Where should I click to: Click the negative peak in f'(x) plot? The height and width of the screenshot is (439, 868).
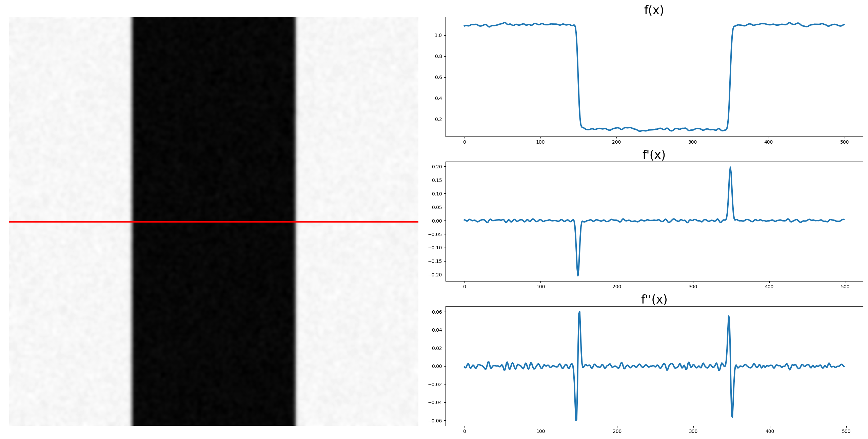click(x=578, y=274)
